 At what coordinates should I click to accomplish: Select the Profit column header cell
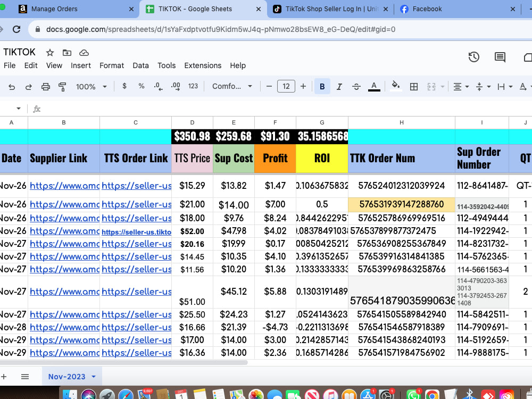(275, 158)
